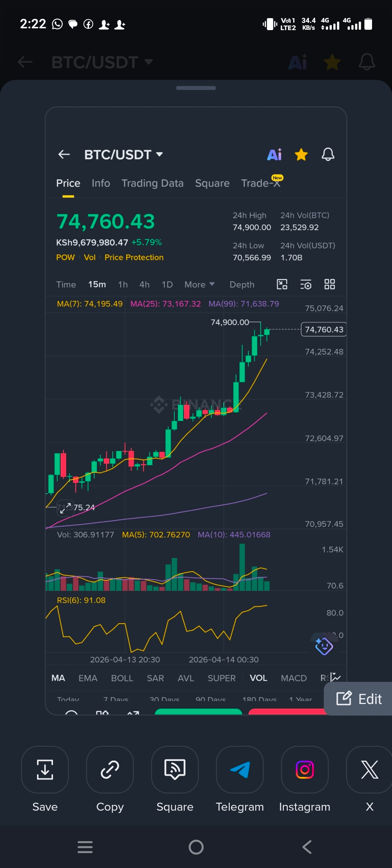Tap the battery status icon

tap(368, 24)
